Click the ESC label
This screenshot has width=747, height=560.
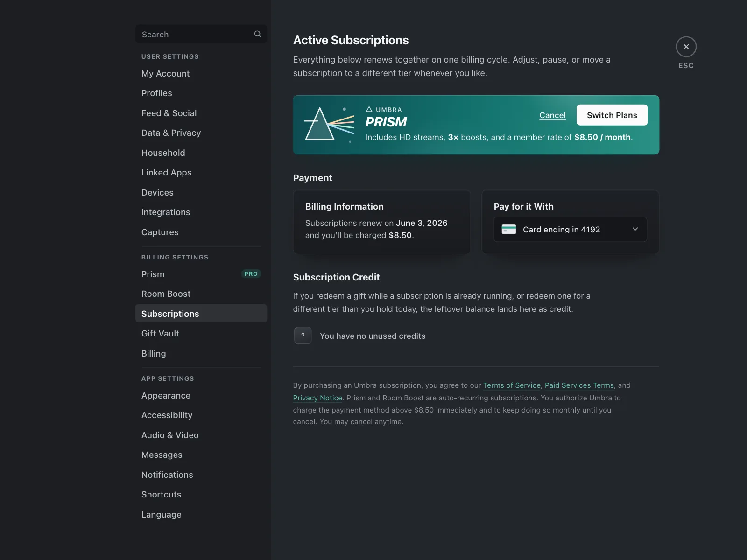pyautogui.click(x=686, y=66)
